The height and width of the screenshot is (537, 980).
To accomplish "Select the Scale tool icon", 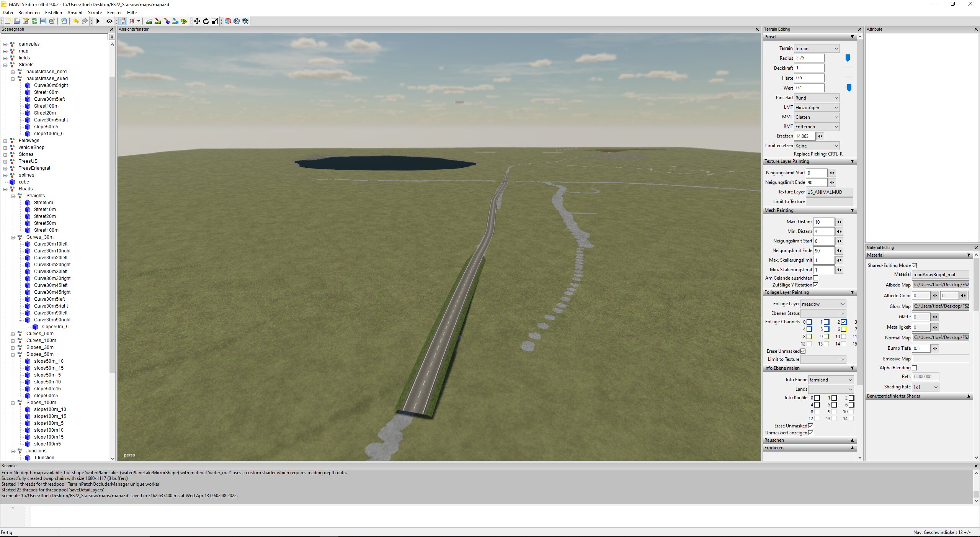I will click(x=215, y=21).
